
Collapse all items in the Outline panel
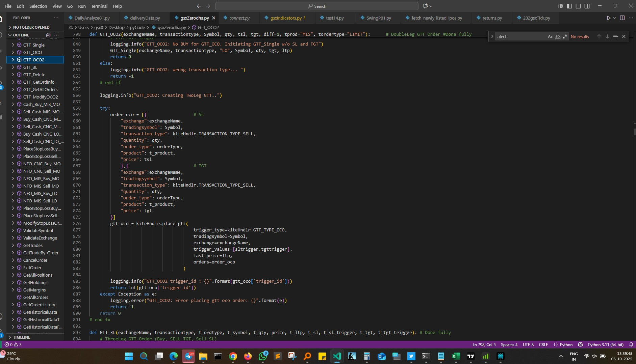click(48, 35)
